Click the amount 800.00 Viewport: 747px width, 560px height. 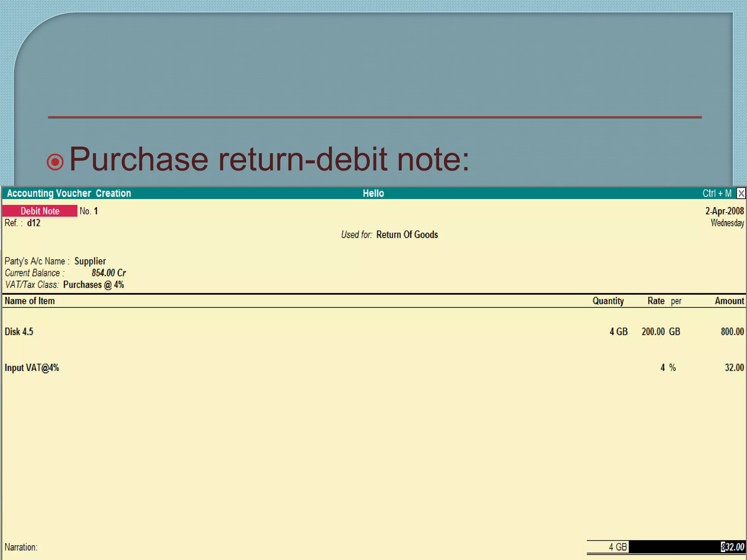(732, 331)
